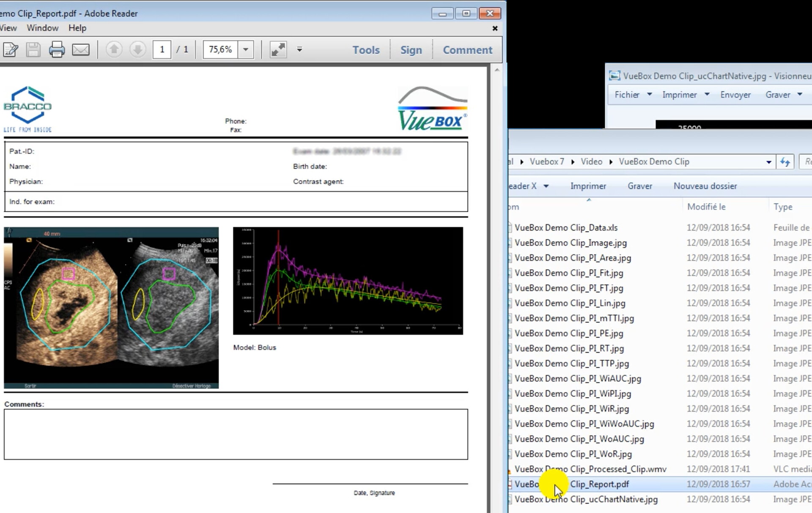Screen dimensions: 812x513
Task: Click the previous page up arrow
Action: tap(114, 50)
